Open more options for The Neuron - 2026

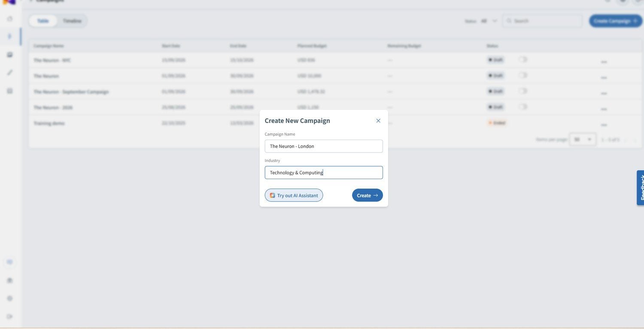(x=604, y=109)
